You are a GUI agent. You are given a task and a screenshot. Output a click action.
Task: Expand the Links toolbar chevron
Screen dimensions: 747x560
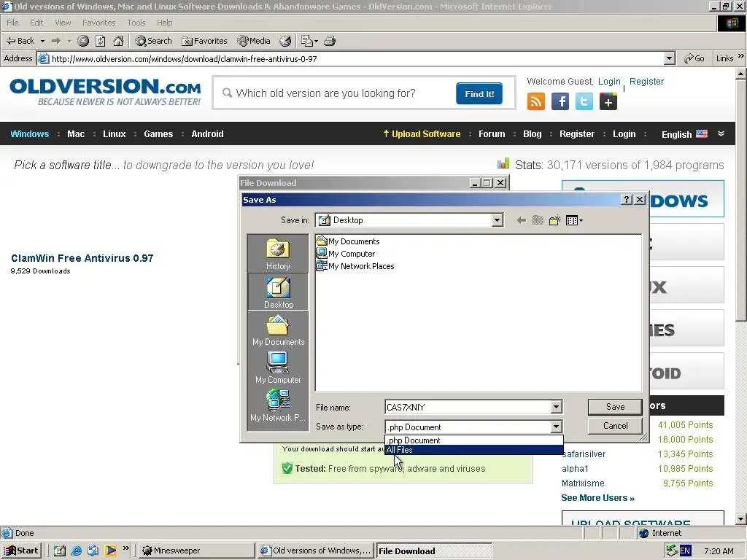[741, 57]
